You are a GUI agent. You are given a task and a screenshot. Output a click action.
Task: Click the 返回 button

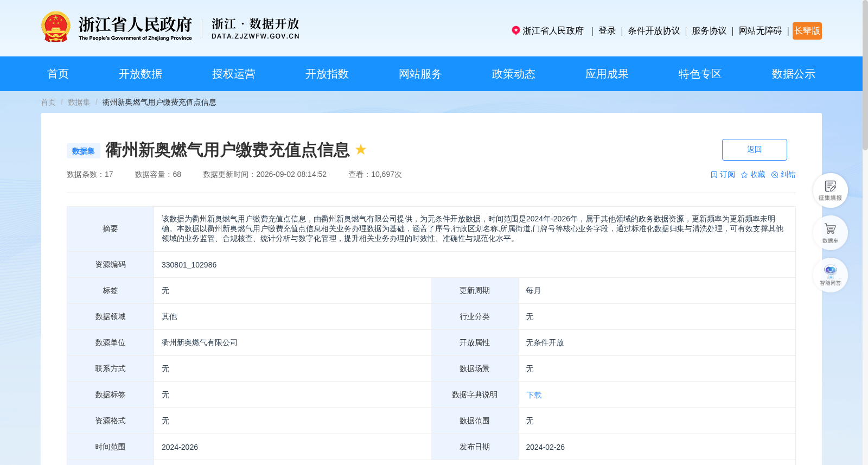coord(754,150)
